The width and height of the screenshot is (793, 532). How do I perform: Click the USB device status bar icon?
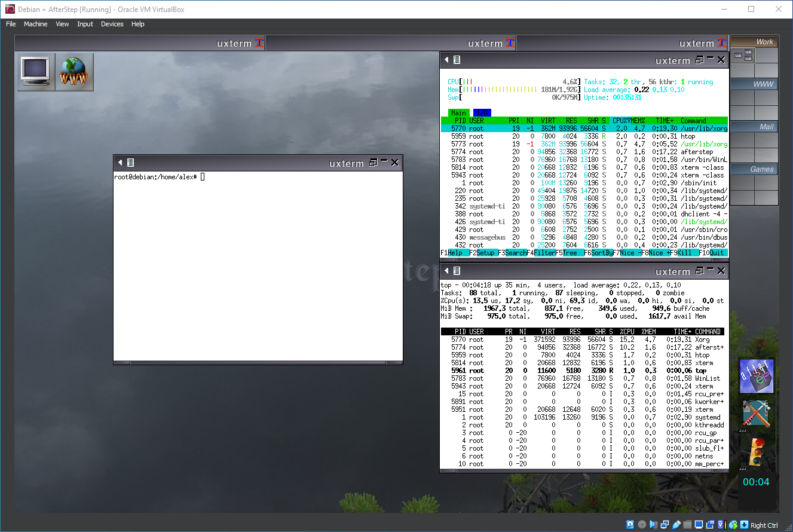click(676, 525)
